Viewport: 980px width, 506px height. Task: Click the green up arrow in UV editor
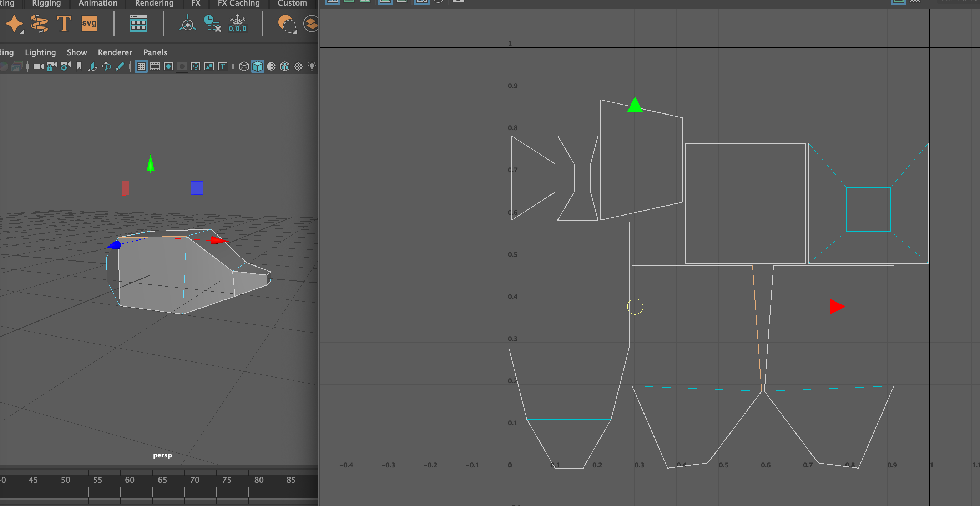[x=635, y=105]
